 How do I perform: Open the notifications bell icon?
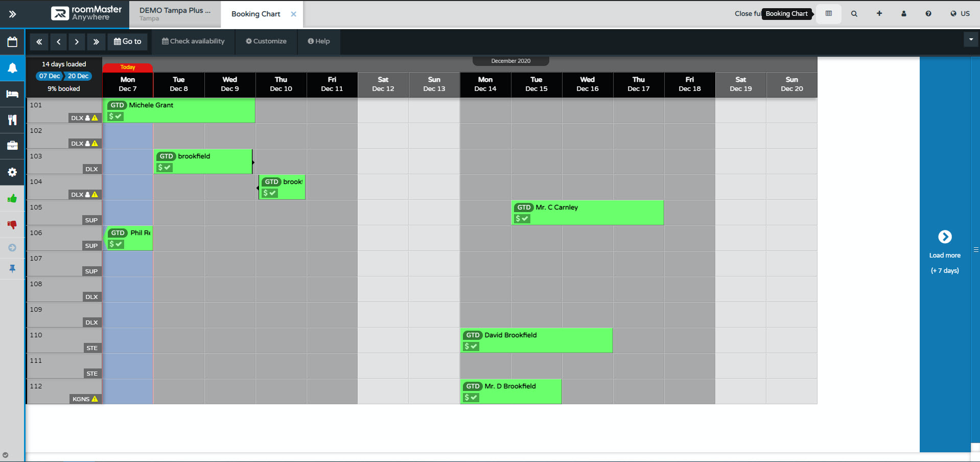click(12, 68)
